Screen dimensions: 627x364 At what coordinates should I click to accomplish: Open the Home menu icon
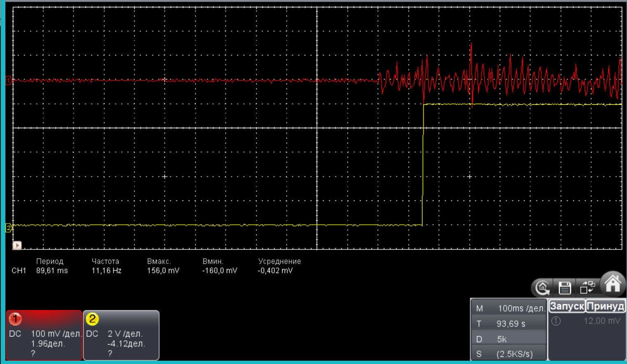click(613, 284)
